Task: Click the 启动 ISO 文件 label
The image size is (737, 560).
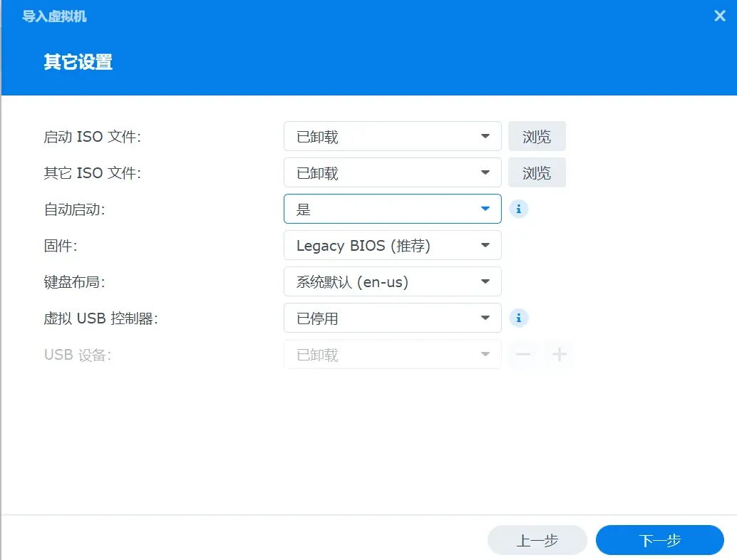Action: [x=92, y=137]
